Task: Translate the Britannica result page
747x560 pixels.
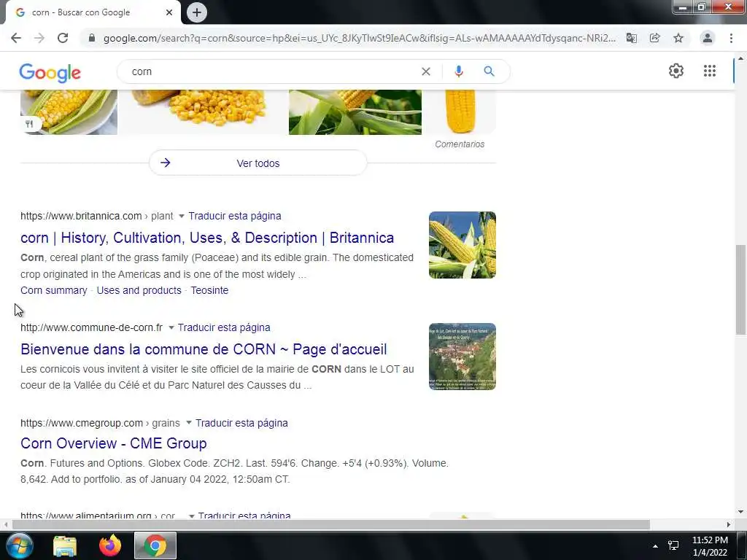Action: (234, 216)
